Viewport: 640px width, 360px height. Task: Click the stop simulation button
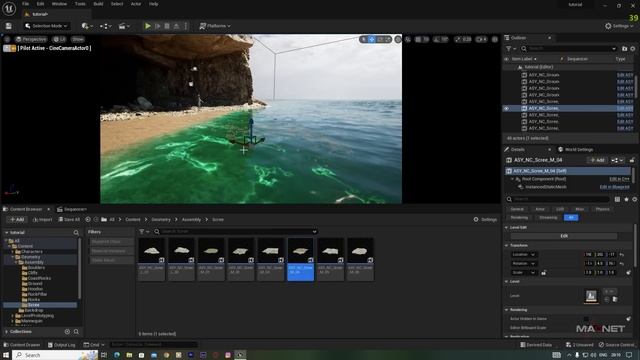point(167,26)
